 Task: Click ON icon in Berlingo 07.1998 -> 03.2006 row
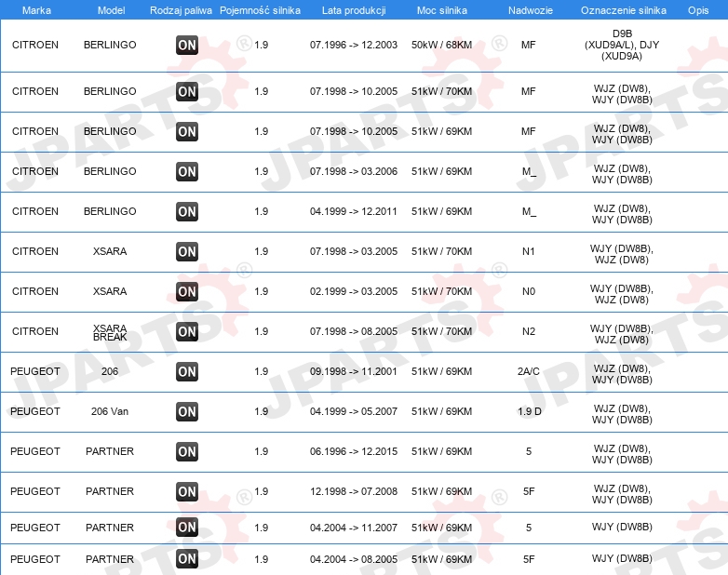click(x=187, y=172)
